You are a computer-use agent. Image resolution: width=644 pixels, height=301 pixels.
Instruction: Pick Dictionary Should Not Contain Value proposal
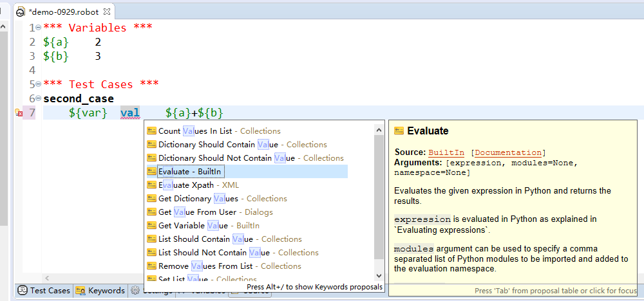point(245,158)
